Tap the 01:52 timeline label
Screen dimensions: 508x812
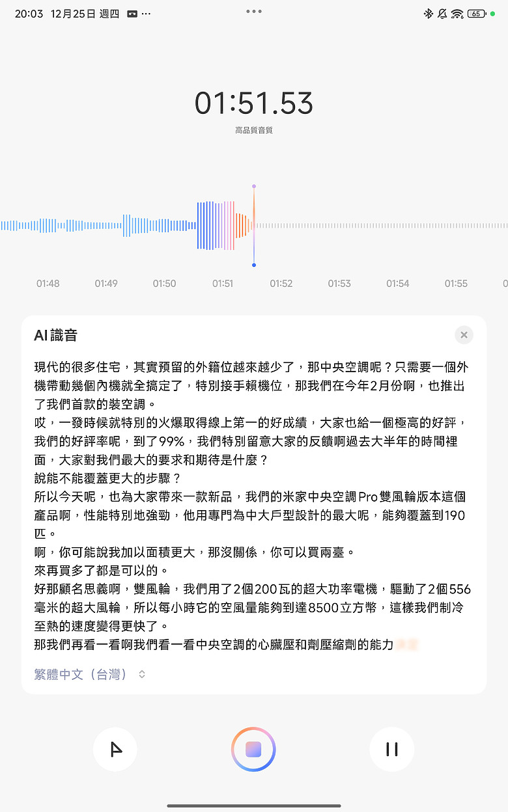coord(281,284)
